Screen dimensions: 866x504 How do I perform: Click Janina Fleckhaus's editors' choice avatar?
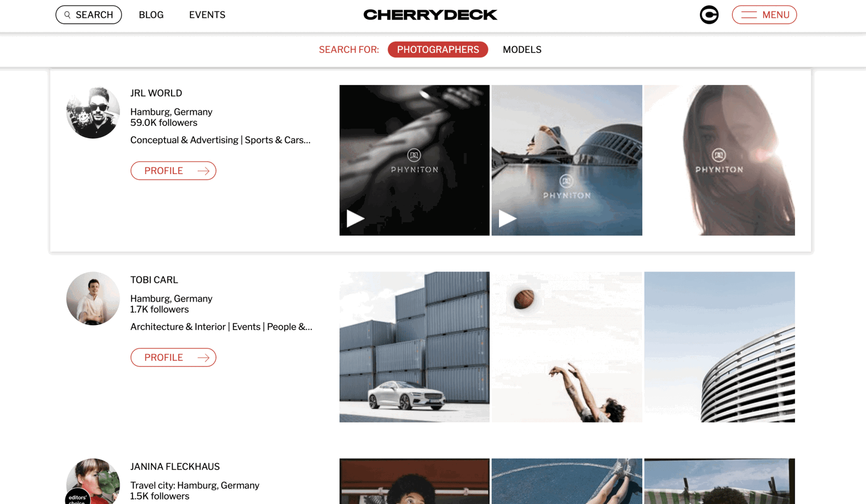coord(93,481)
